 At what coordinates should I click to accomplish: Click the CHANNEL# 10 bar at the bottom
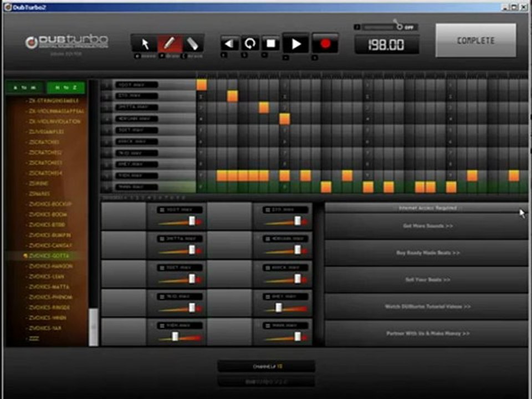point(267,366)
